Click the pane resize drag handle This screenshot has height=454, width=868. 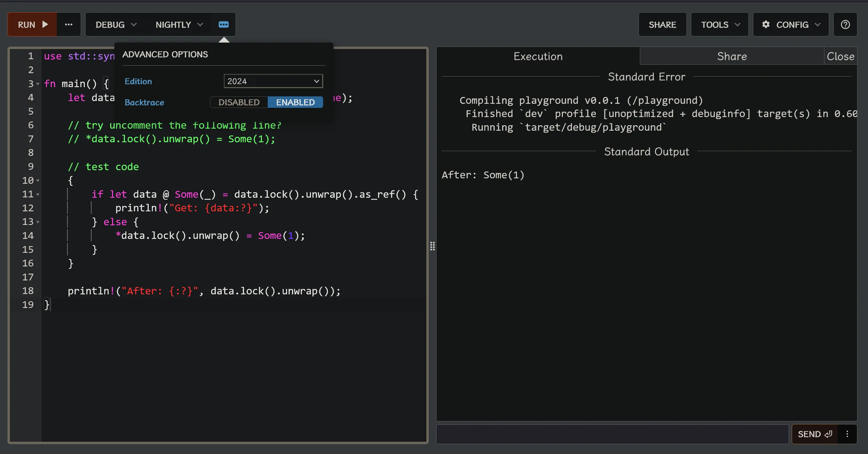432,246
